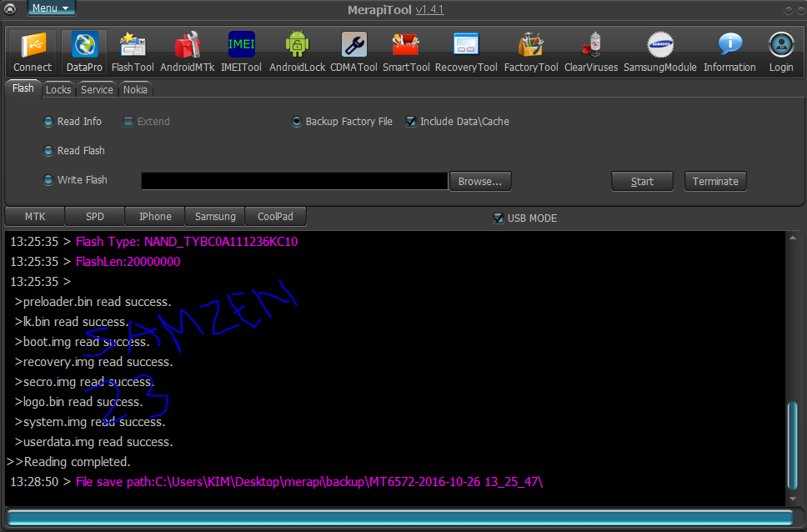The height and width of the screenshot is (532, 807).
Task: Open the RecoveryTool icon
Action: click(x=466, y=52)
